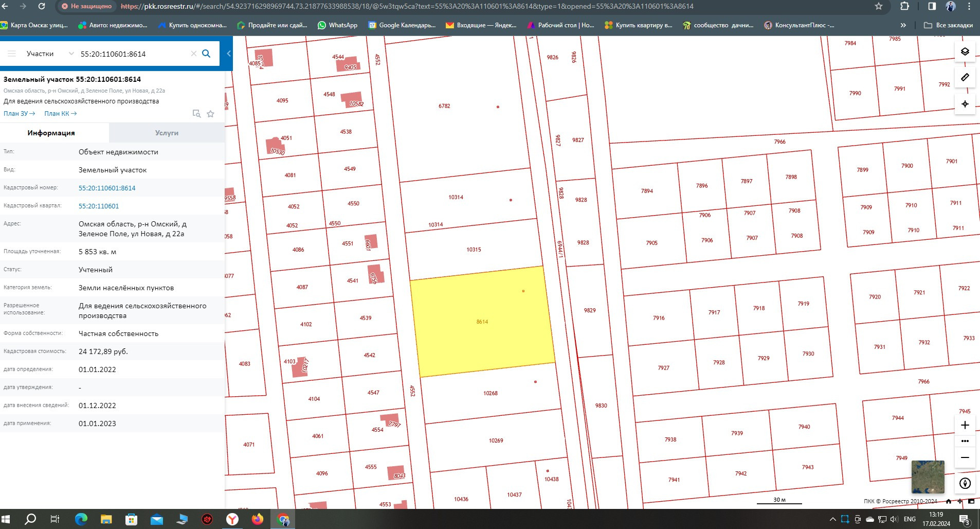Open the map layers panel

(965, 51)
